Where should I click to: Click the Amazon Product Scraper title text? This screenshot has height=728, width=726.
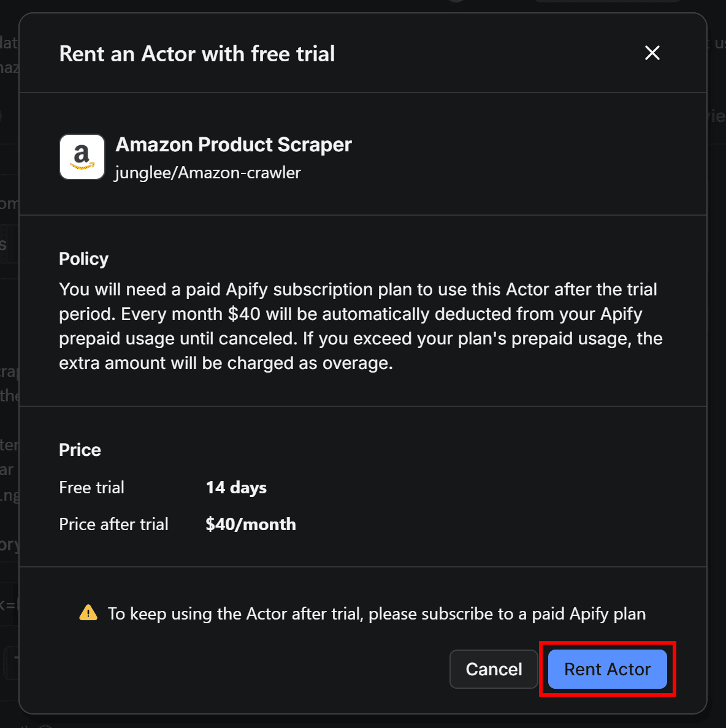coord(233,145)
